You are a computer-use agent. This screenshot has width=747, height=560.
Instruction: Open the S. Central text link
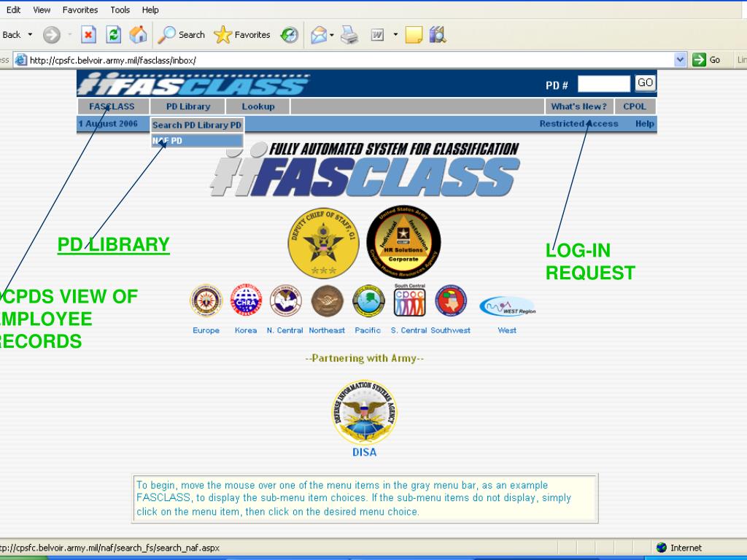pos(409,330)
